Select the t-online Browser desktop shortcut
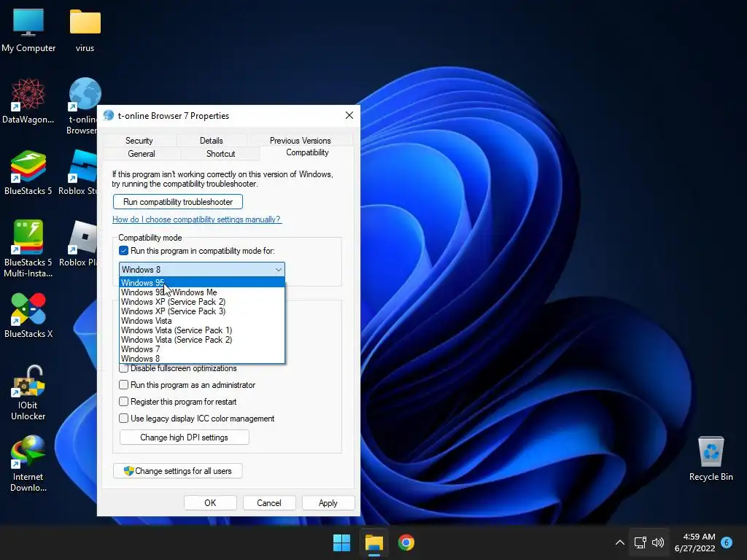 pyautogui.click(x=83, y=106)
